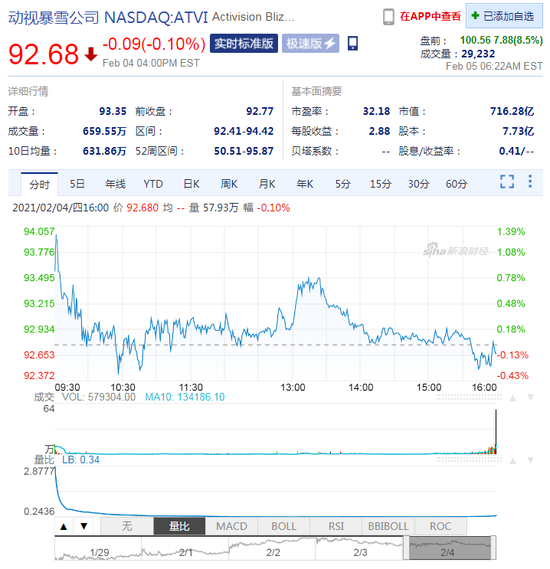Click the 已添加自选 watchlist button
Screen dimensions: 550x569
tap(504, 16)
